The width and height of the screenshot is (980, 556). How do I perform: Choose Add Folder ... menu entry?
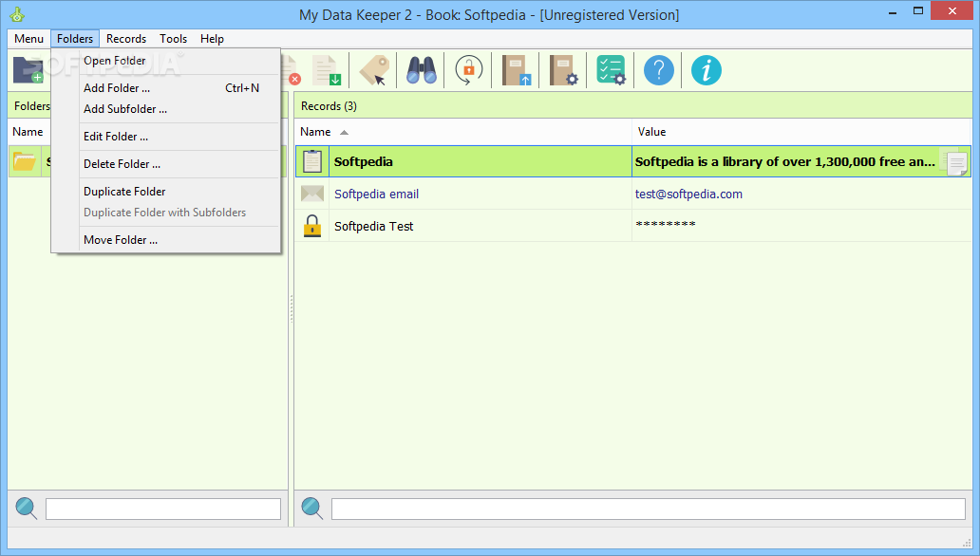pyautogui.click(x=165, y=88)
